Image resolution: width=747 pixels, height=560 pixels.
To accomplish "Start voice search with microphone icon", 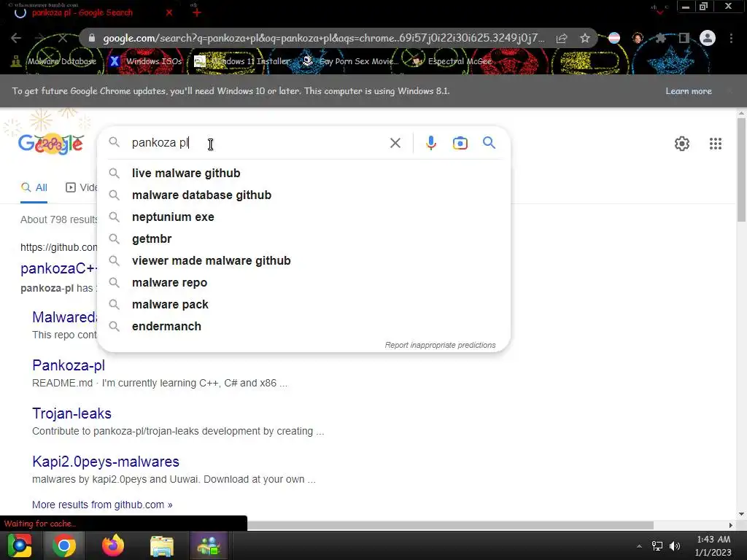I will 430,143.
